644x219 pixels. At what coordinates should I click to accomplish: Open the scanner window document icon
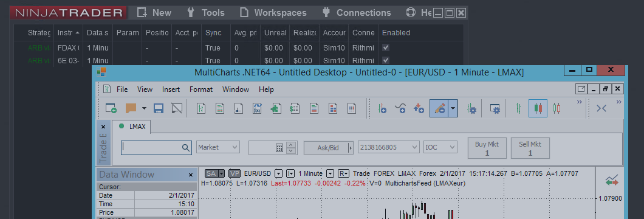[x=220, y=108]
